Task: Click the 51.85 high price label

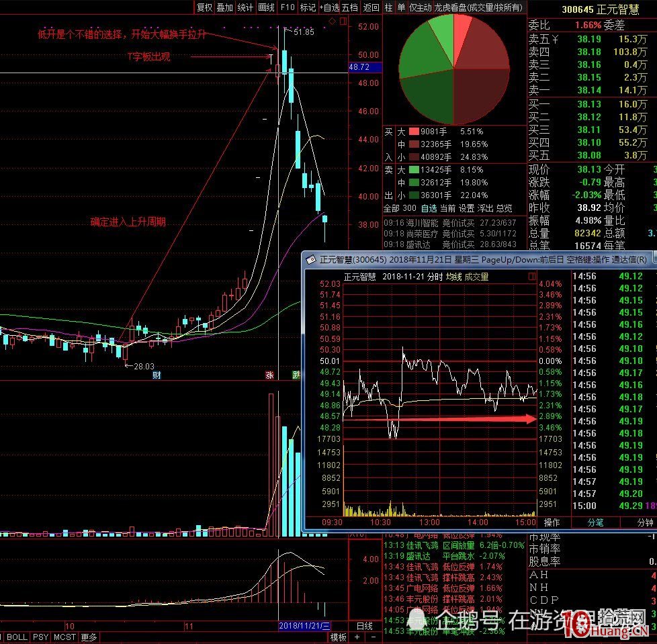Action: [304, 32]
